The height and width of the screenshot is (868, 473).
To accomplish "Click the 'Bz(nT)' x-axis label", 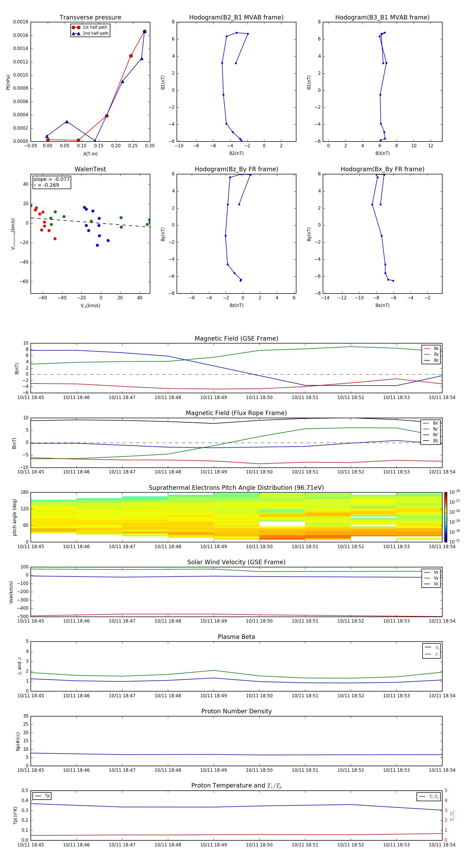I will click(x=236, y=306).
